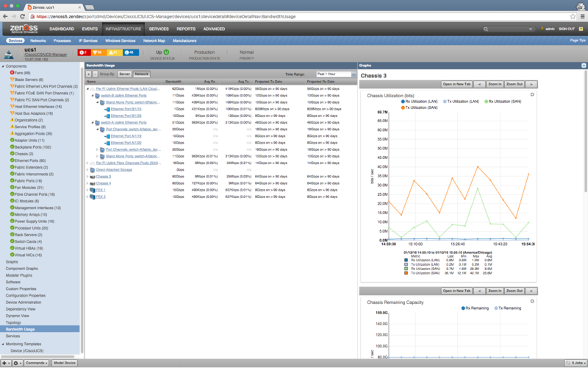Image resolution: width=588 pixels, height=368 pixels.
Task: Toggle Tx Utilization (SAN) legend series
Action: coord(419,107)
